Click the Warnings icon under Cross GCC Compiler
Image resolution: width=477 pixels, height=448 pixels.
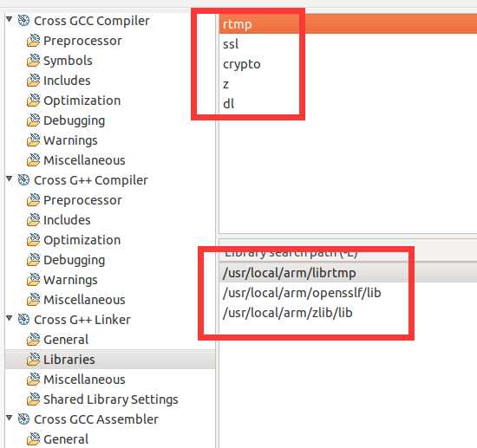[33, 140]
